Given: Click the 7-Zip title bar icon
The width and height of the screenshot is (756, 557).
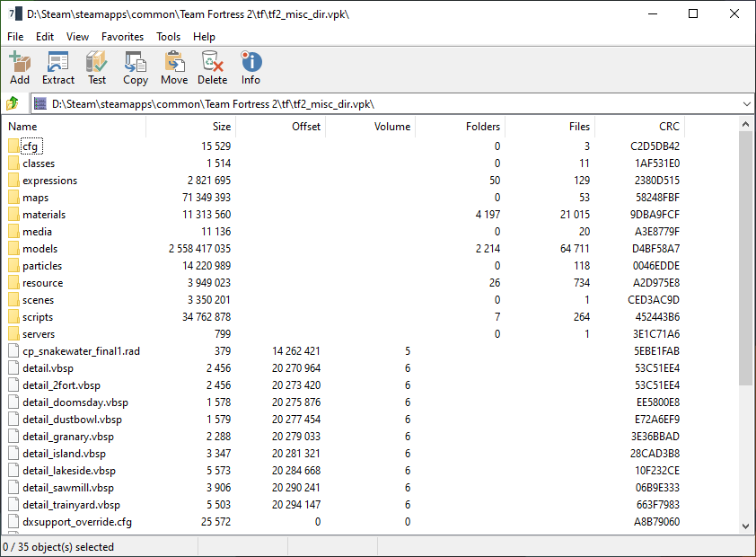Looking at the screenshot, I should tap(15, 13).
